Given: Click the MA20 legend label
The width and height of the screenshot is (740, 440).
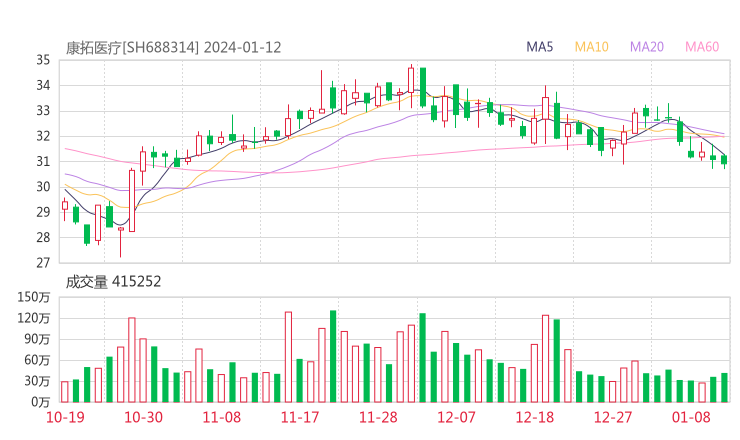Looking at the screenshot, I should tap(647, 47).
